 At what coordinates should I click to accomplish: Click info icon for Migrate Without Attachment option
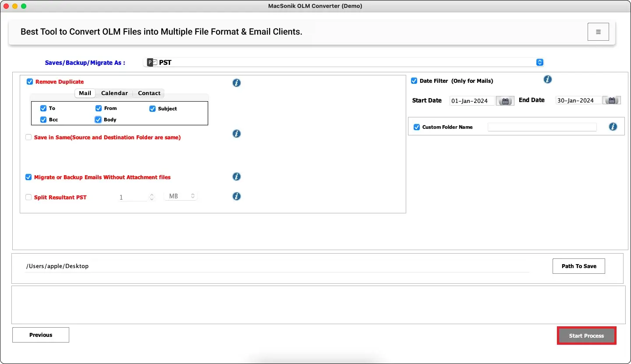[237, 177]
